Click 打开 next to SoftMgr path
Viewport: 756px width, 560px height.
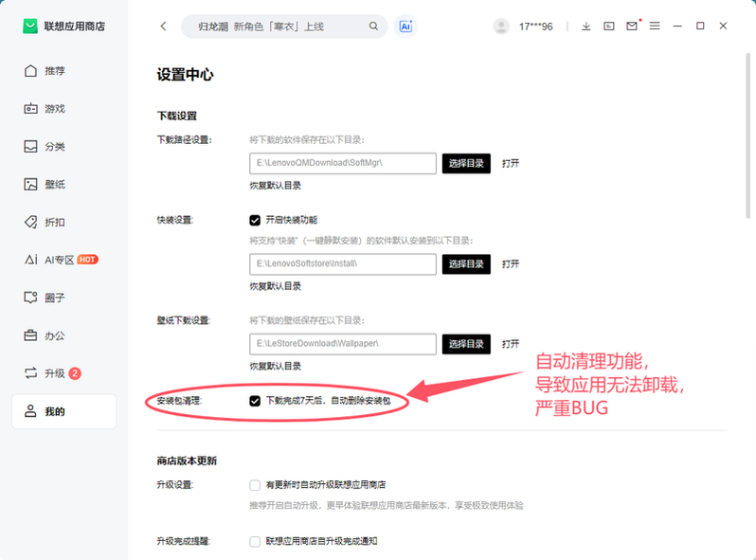510,164
